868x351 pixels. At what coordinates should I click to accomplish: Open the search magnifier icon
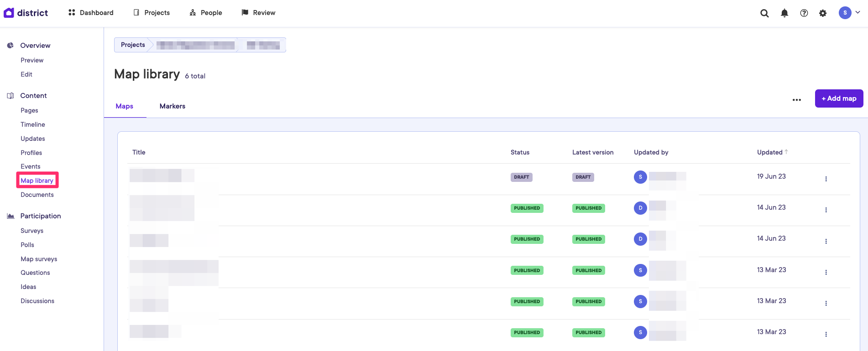pyautogui.click(x=764, y=13)
